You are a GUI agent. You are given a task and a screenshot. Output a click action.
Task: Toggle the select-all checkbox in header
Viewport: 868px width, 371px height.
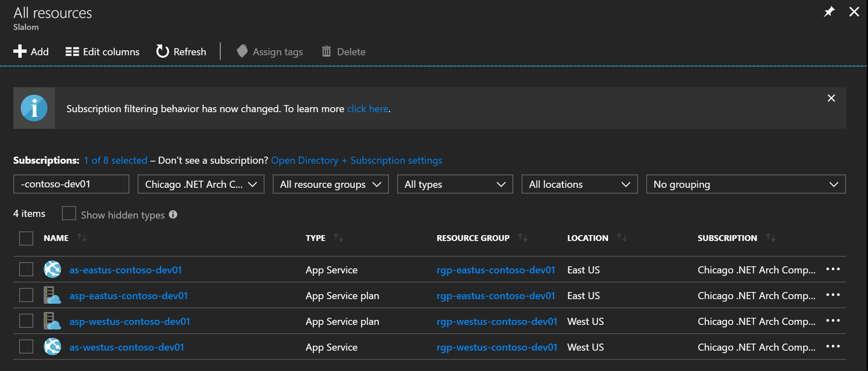26,238
